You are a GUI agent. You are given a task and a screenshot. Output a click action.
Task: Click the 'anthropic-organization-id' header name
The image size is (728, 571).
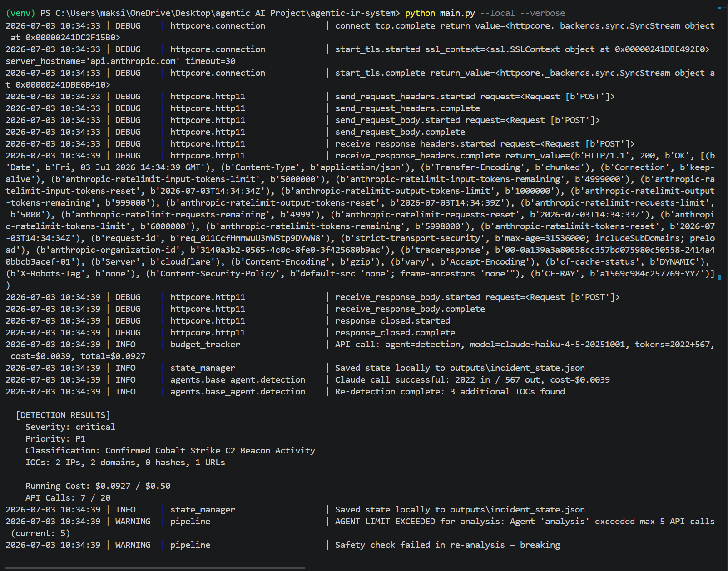point(113,250)
